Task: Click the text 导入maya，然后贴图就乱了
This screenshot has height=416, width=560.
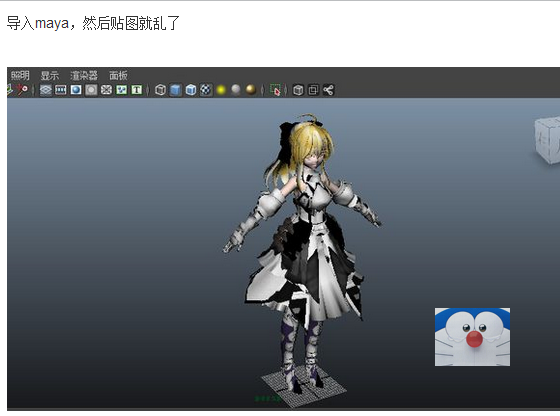Action: [x=93, y=23]
